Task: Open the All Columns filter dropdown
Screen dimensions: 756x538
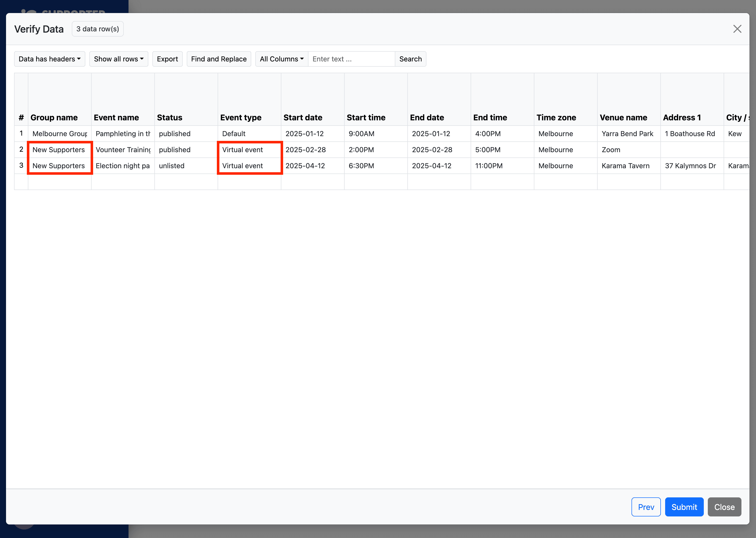Action: (x=281, y=59)
